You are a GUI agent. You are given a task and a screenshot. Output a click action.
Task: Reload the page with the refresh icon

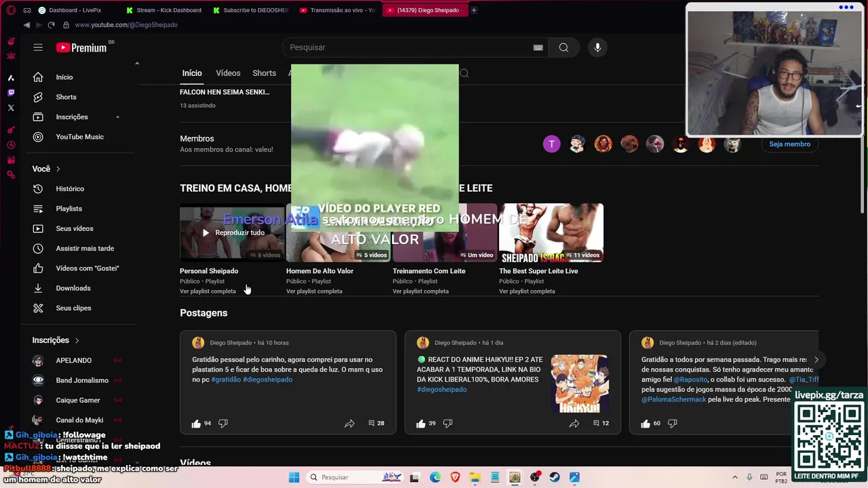tap(51, 25)
